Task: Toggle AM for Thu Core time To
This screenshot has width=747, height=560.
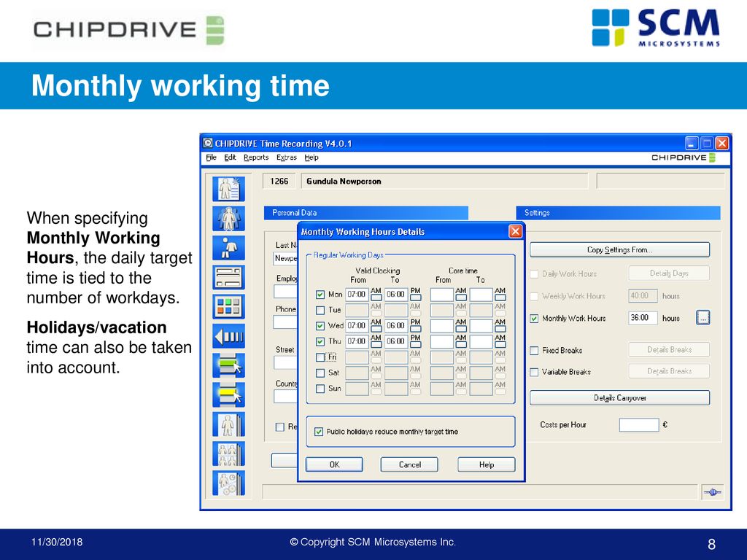Action: click(500, 345)
